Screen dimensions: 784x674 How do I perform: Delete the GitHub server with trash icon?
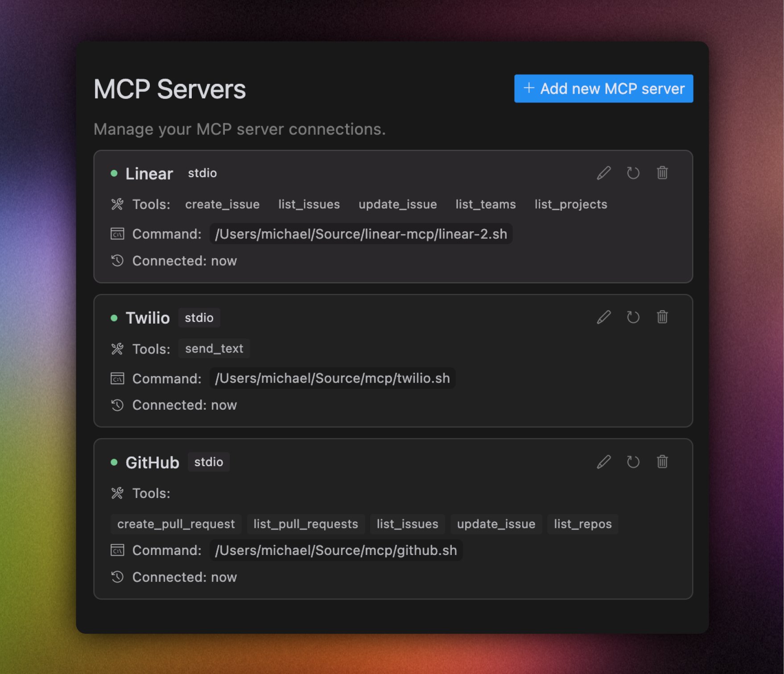click(662, 461)
